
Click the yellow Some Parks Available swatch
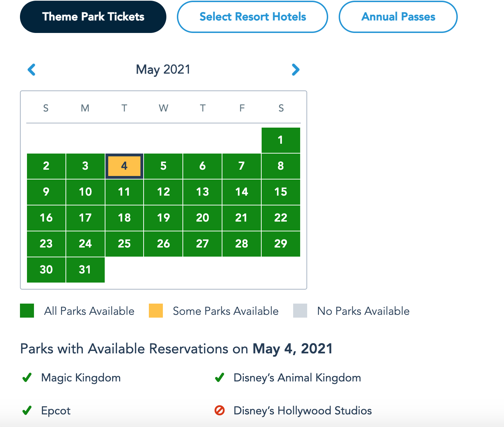[x=156, y=311]
